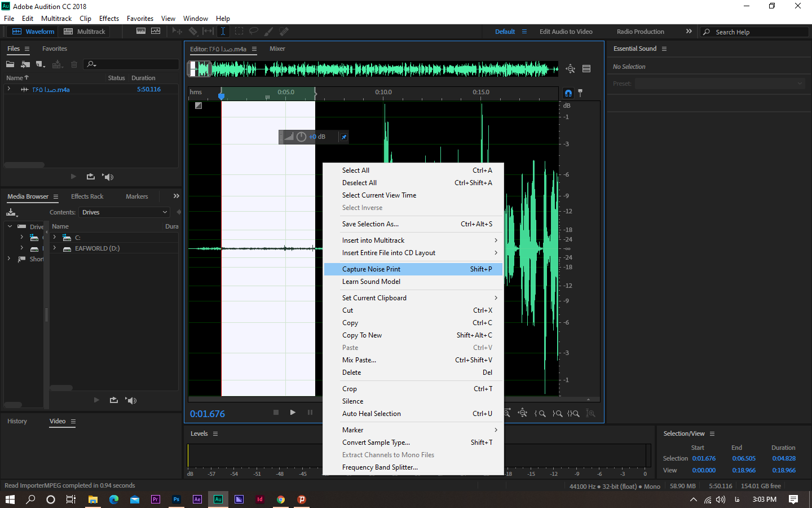Collapse the Drives tree node
Image resolution: width=812 pixels, height=508 pixels.
click(10, 226)
